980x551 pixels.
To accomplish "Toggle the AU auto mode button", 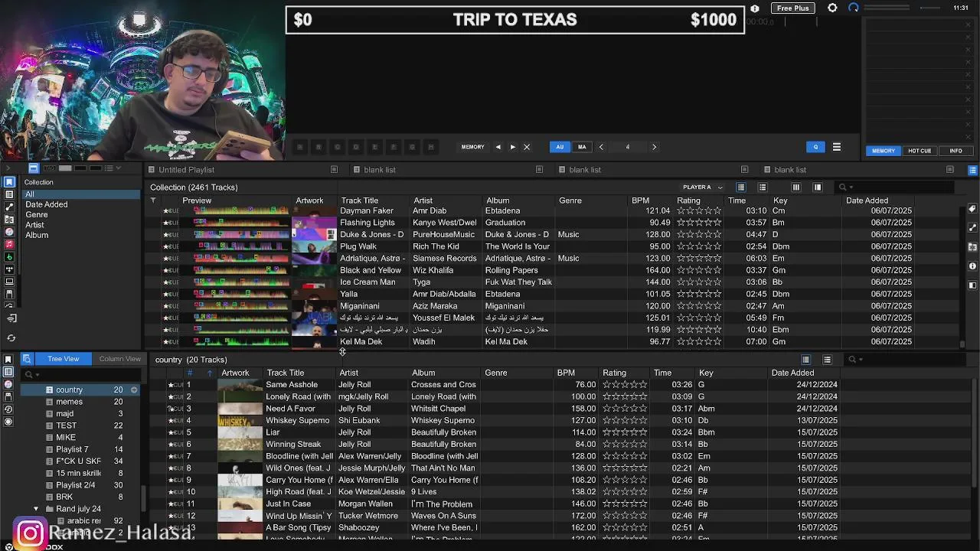I will pyautogui.click(x=560, y=147).
